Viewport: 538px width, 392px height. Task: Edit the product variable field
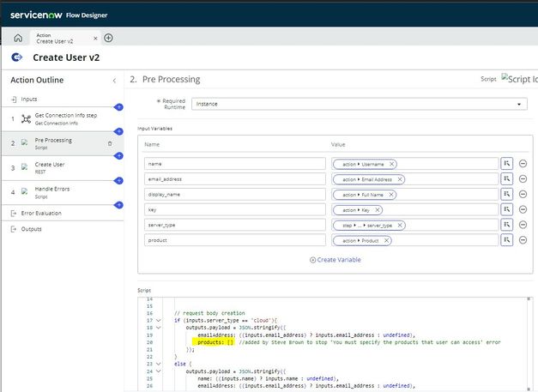(x=235, y=240)
